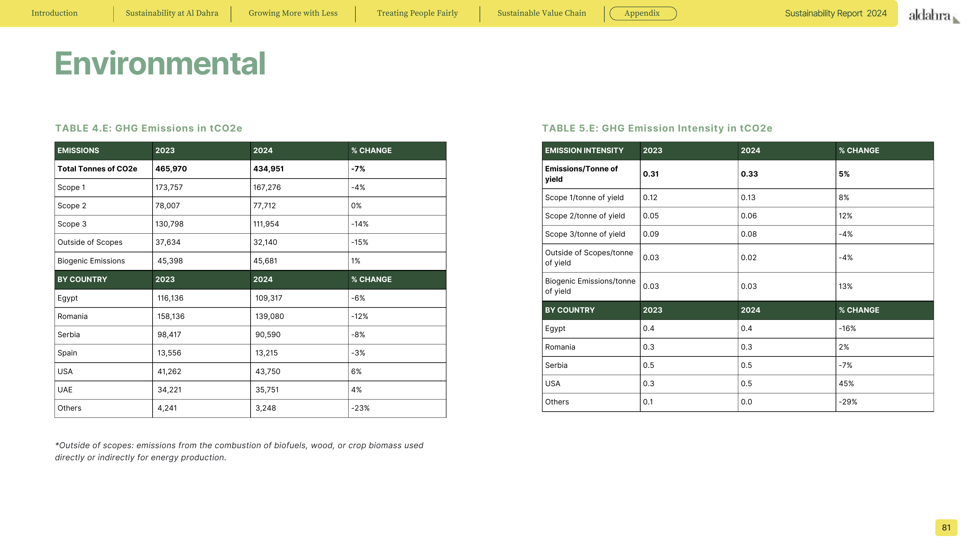Select Scope 2/tonne change of 12%
980x551 pixels.
[x=845, y=216]
